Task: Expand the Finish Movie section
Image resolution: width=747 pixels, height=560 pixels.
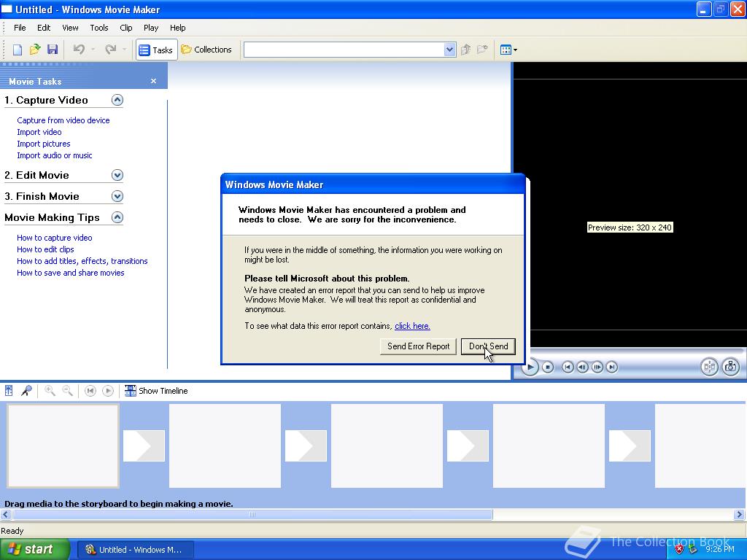Action: (117, 195)
